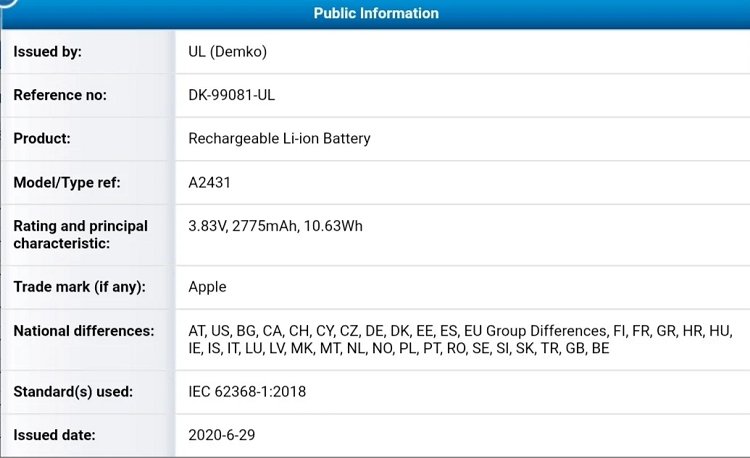Image resolution: width=750 pixels, height=458 pixels.
Task: Click 'Rechargeable Li-ion Battery' product text
Action: 279,138
